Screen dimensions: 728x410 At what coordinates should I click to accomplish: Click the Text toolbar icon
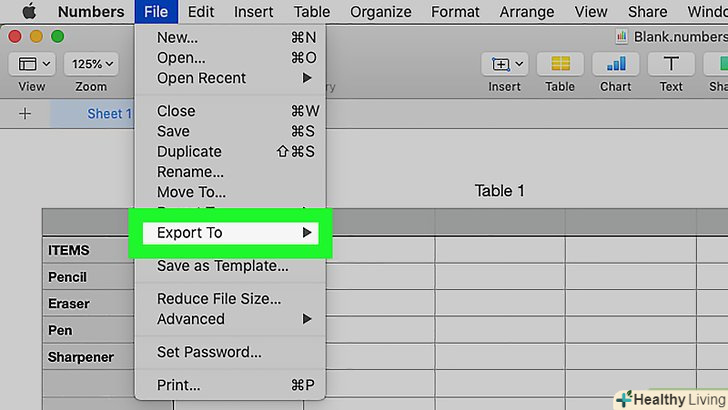[x=671, y=64]
